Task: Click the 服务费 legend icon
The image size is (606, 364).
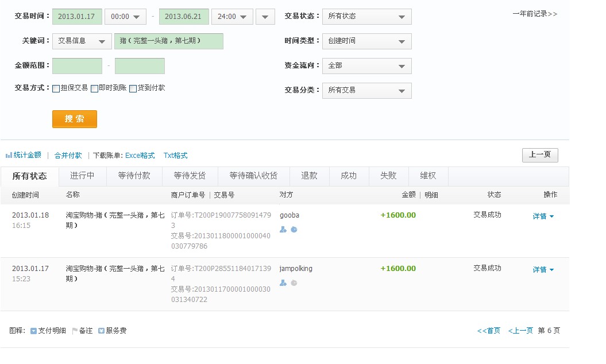Action: point(101,331)
